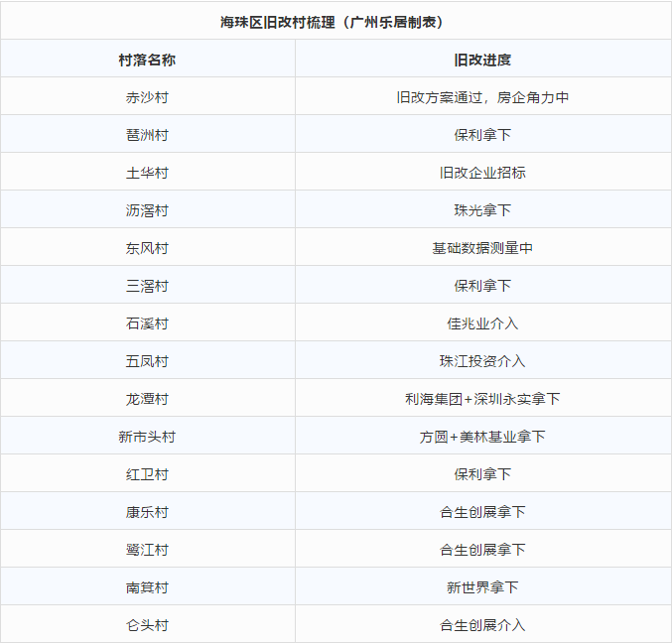
Task: Click the table title 海珠区旧改村梳理
Action: pyautogui.click(x=337, y=21)
